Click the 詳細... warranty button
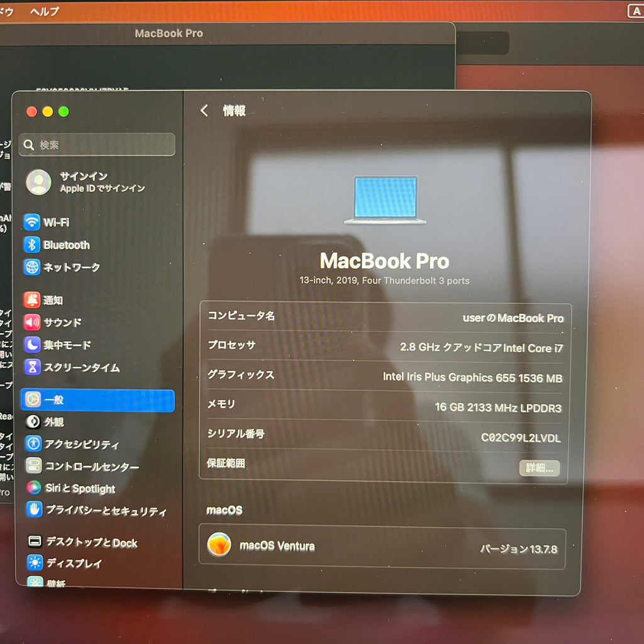The width and height of the screenshot is (644, 644). (539, 468)
